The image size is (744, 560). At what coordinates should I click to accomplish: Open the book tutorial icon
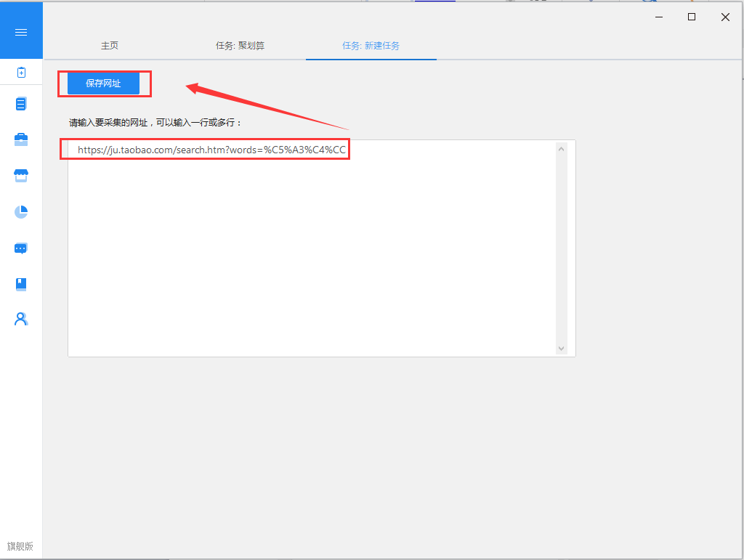tap(21, 284)
